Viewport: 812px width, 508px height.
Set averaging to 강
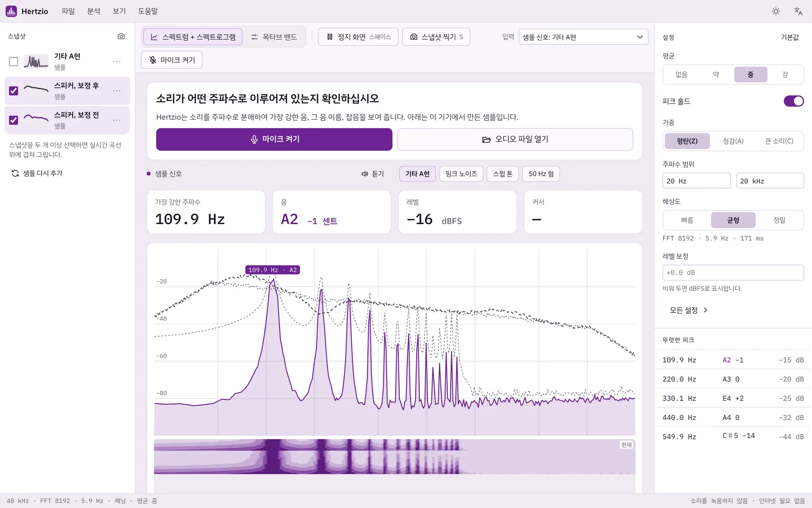pyautogui.click(x=785, y=75)
